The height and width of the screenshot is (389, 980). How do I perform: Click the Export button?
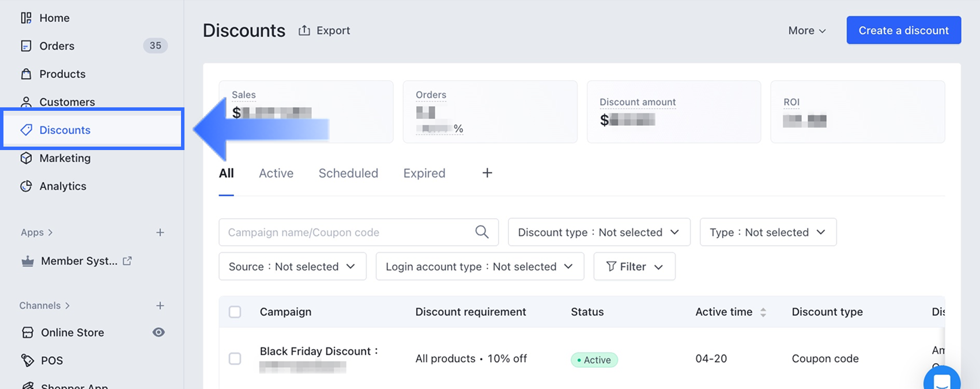pos(325,31)
